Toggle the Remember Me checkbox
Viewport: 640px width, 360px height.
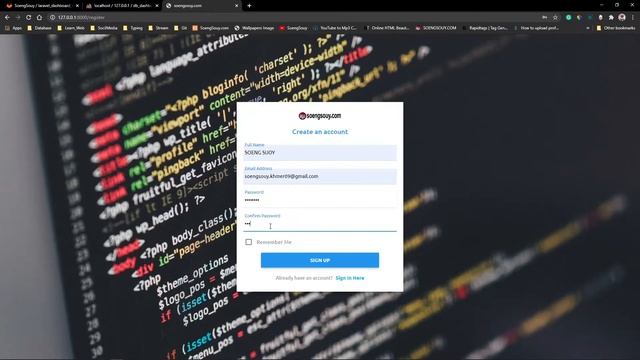tap(249, 242)
